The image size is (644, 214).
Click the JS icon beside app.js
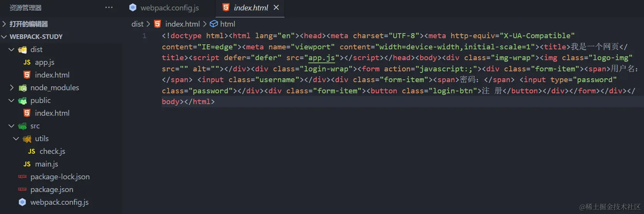[x=27, y=62]
